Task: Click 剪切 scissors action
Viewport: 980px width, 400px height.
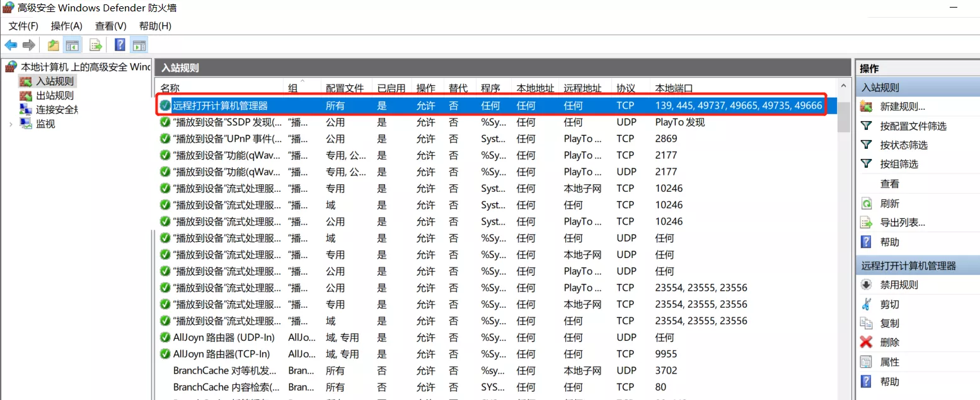Action: coord(889,304)
